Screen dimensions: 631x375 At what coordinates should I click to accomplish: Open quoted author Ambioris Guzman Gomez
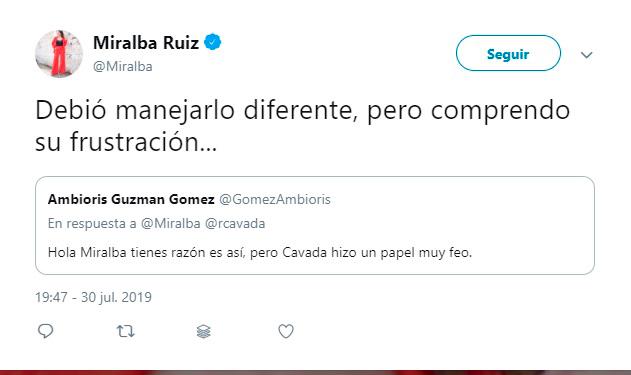pyautogui.click(x=131, y=199)
